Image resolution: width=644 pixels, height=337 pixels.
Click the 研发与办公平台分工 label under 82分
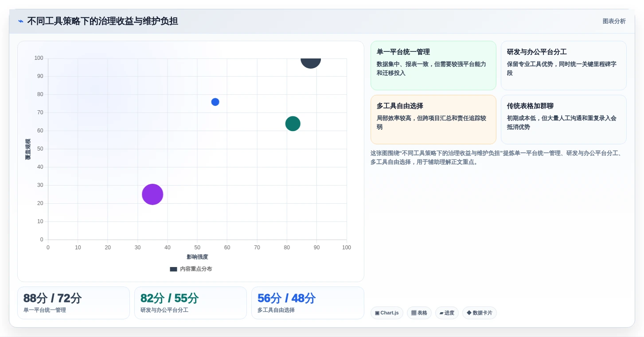coord(164,310)
